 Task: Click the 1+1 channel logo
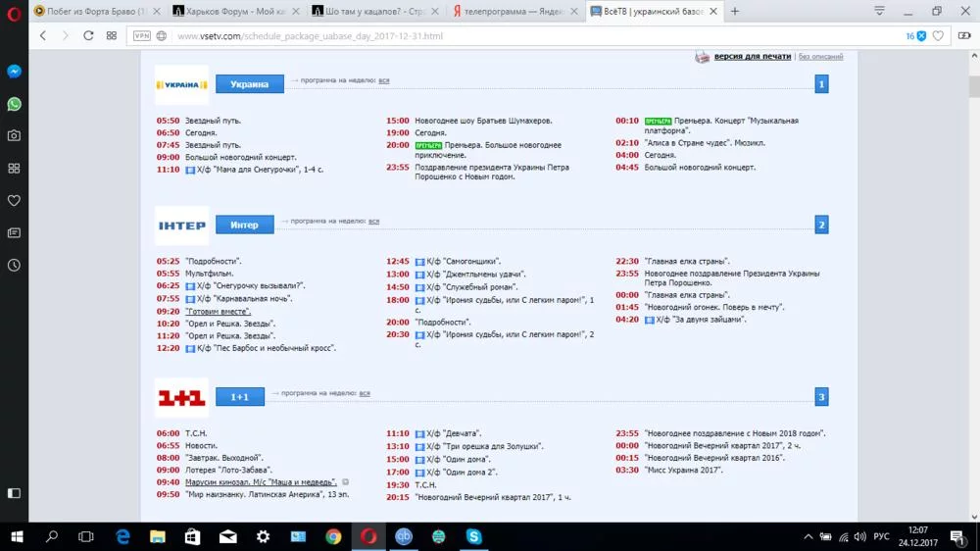pos(182,397)
